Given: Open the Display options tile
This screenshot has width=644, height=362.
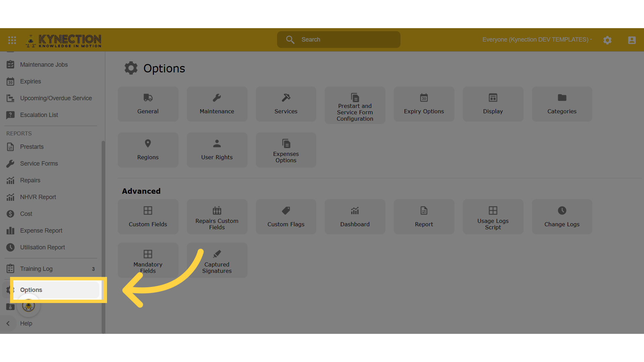Looking at the screenshot, I should 493,104.
